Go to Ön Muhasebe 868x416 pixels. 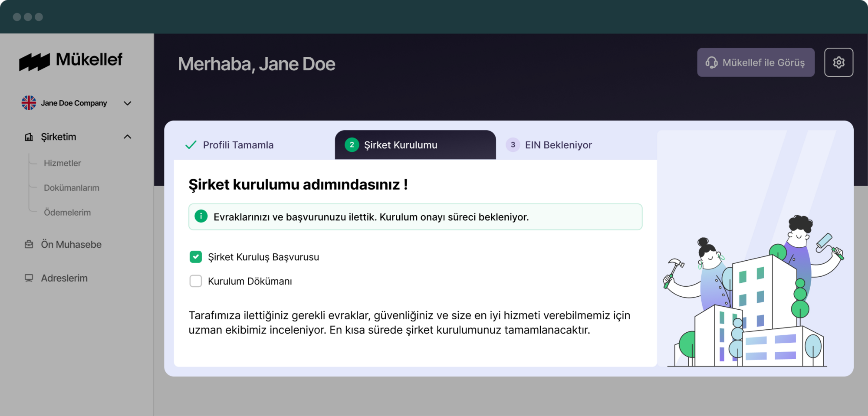coord(71,244)
